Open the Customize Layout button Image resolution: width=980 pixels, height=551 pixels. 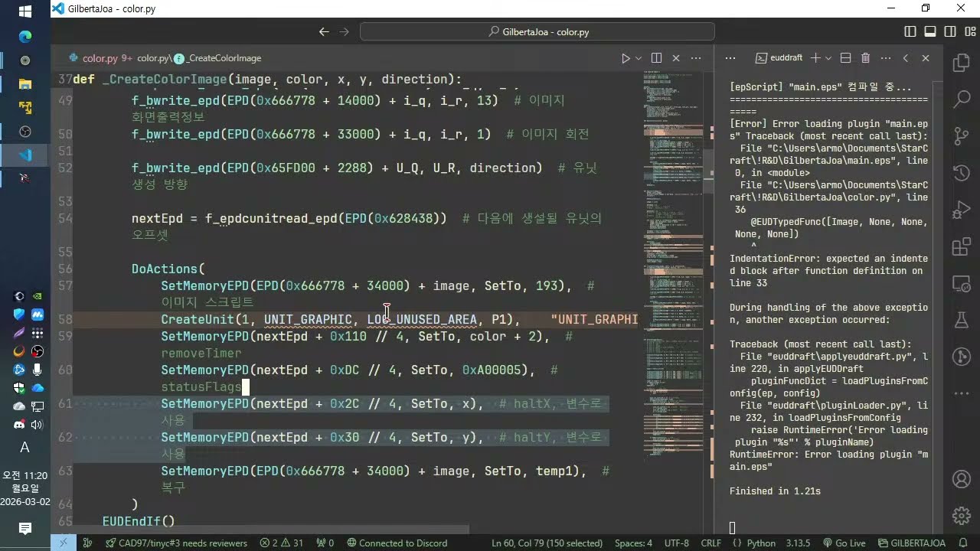point(970,32)
